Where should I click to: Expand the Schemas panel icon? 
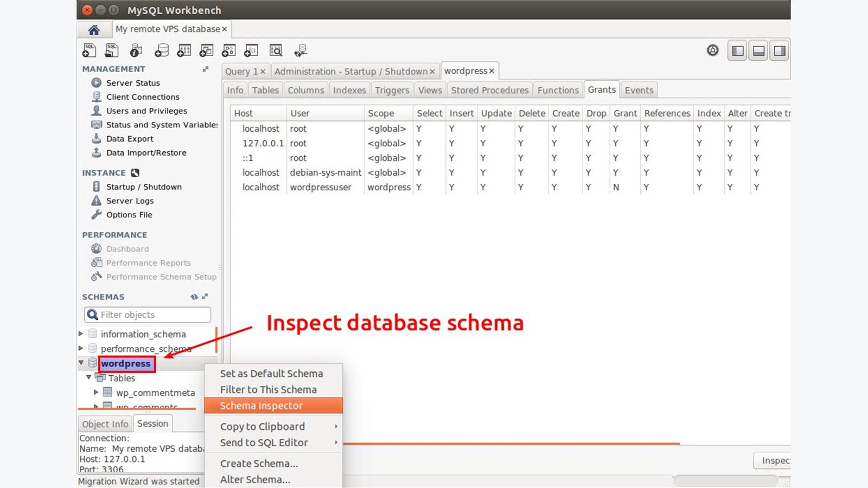(205, 297)
